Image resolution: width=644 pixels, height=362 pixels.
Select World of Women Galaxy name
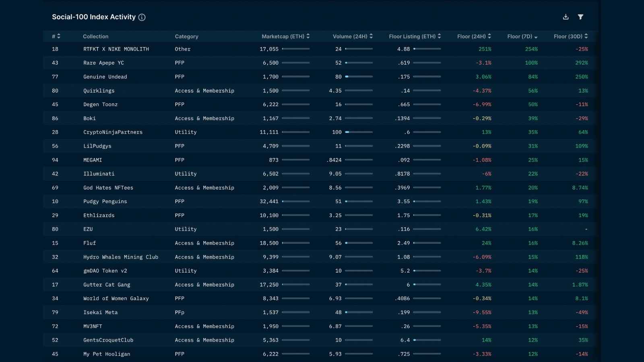pos(116,298)
